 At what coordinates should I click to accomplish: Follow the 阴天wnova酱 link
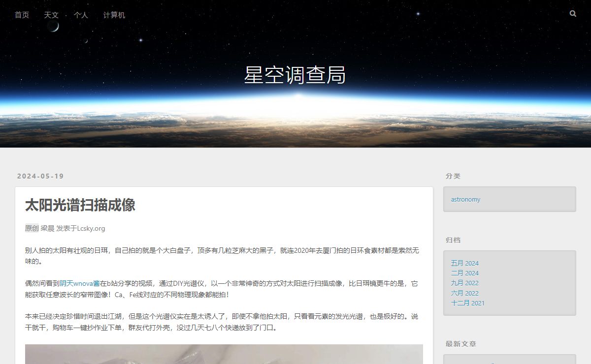coord(80,283)
